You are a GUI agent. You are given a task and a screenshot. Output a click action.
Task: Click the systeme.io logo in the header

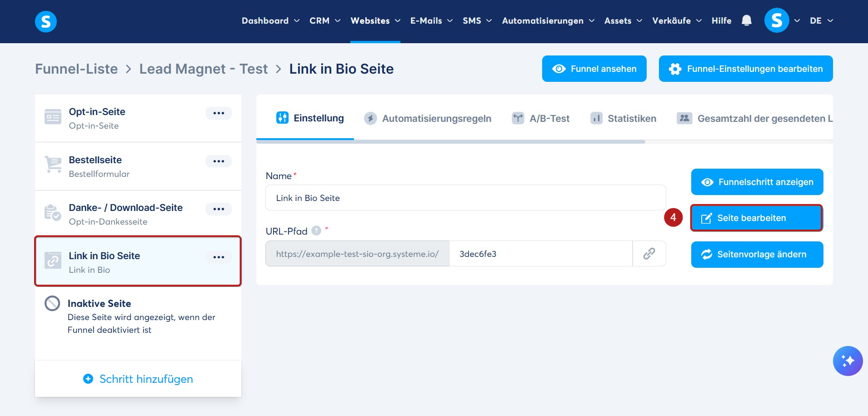tap(46, 21)
